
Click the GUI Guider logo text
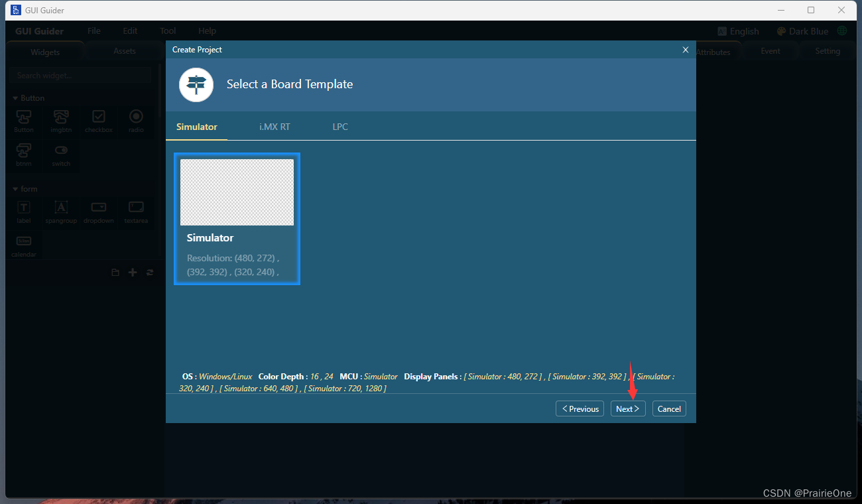tap(40, 31)
